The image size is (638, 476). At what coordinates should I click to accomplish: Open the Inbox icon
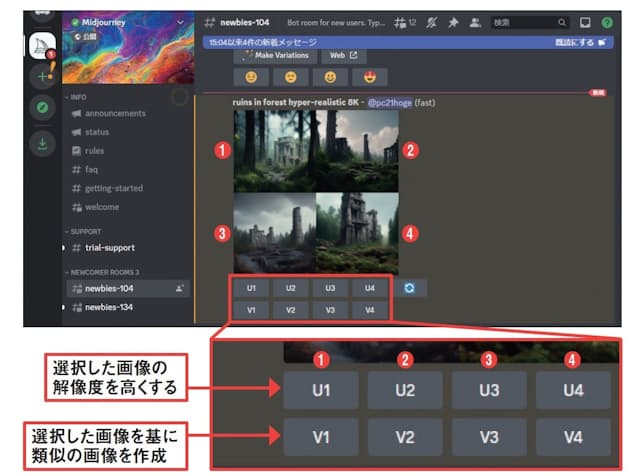(585, 22)
